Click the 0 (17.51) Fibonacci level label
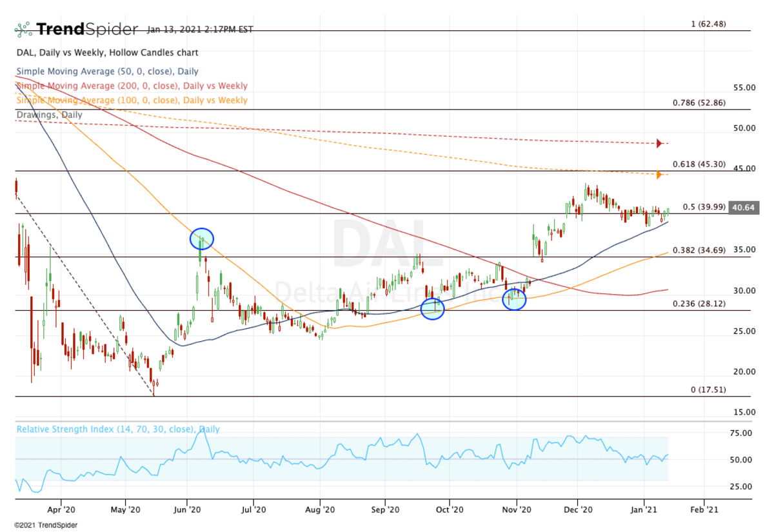Viewport: 774px width, 532px height. tap(708, 389)
